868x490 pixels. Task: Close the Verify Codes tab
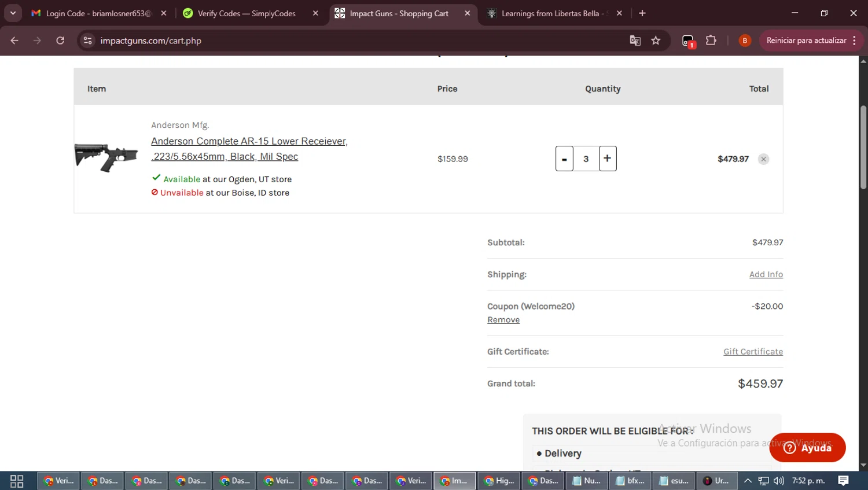tap(315, 13)
